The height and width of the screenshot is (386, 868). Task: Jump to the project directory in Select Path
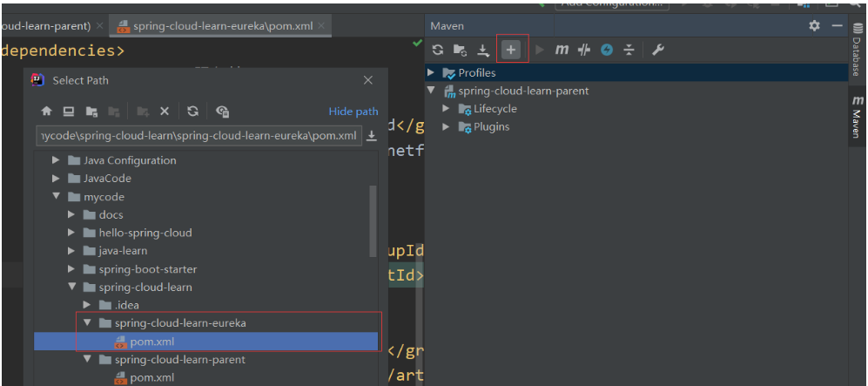pos(91,112)
